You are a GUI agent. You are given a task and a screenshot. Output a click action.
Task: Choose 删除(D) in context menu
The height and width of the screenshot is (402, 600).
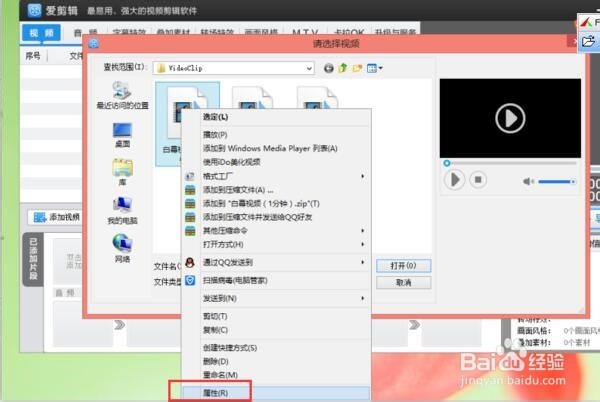click(276, 361)
